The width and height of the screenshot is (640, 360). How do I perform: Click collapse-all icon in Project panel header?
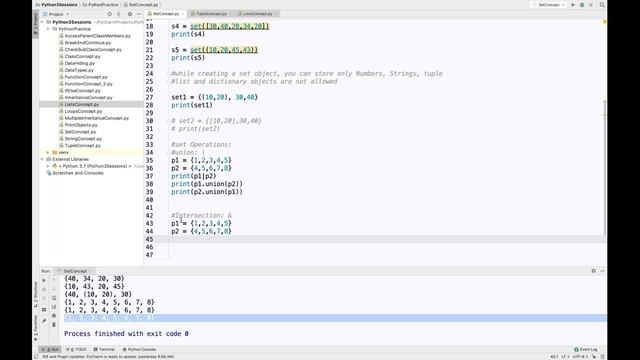[x=119, y=14]
